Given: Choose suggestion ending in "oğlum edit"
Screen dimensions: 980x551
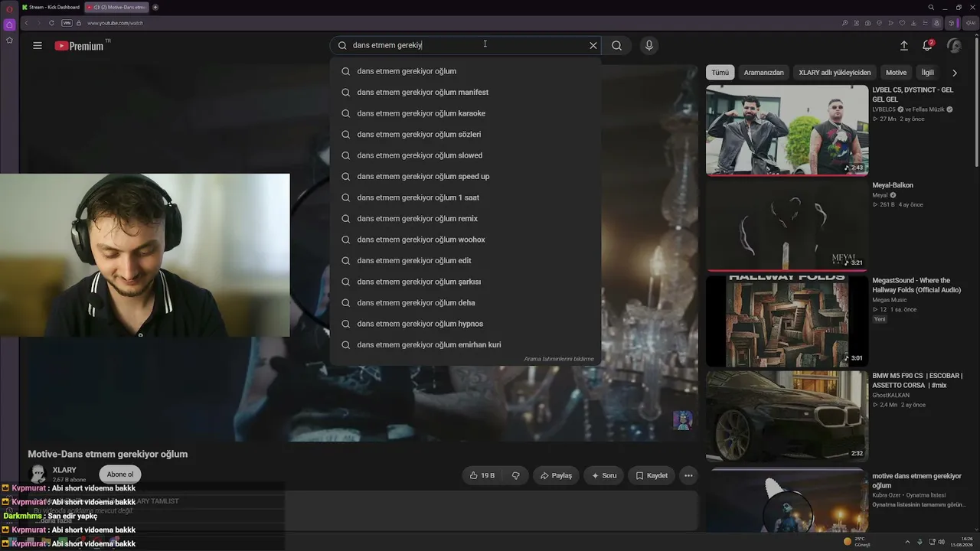Looking at the screenshot, I should [465, 261].
